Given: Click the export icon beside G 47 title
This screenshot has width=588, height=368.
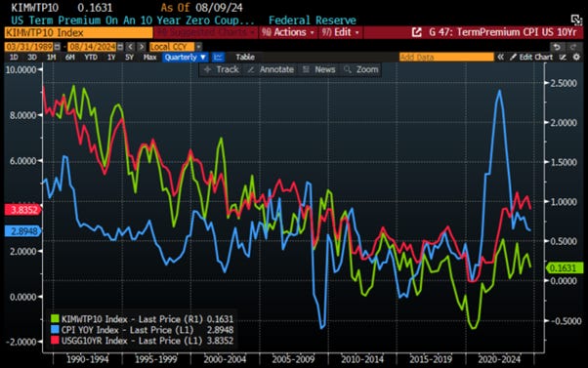Looking at the screenshot, I should tap(417, 32).
